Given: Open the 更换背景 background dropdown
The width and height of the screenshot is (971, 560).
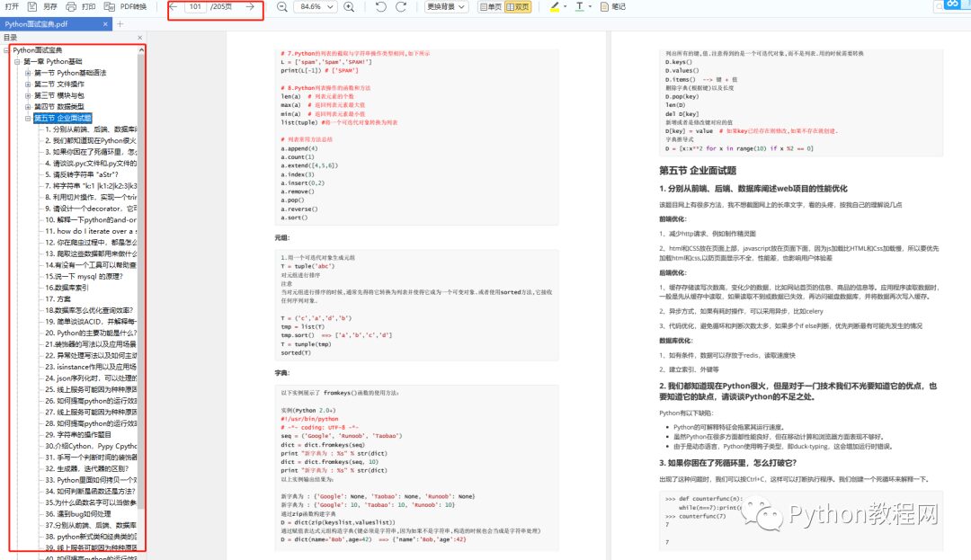Looking at the screenshot, I should point(446,7).
